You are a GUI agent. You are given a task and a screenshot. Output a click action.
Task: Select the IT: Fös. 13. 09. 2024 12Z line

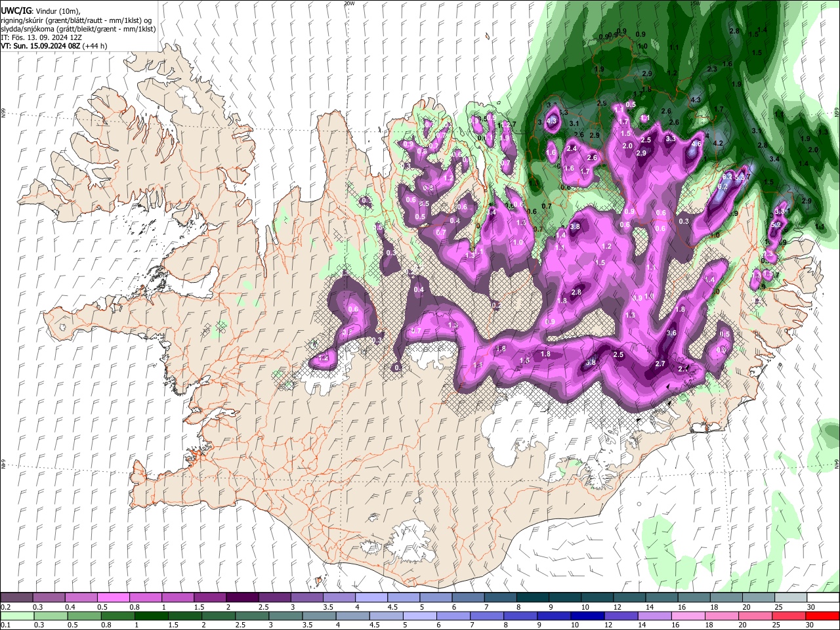[41, 37]
